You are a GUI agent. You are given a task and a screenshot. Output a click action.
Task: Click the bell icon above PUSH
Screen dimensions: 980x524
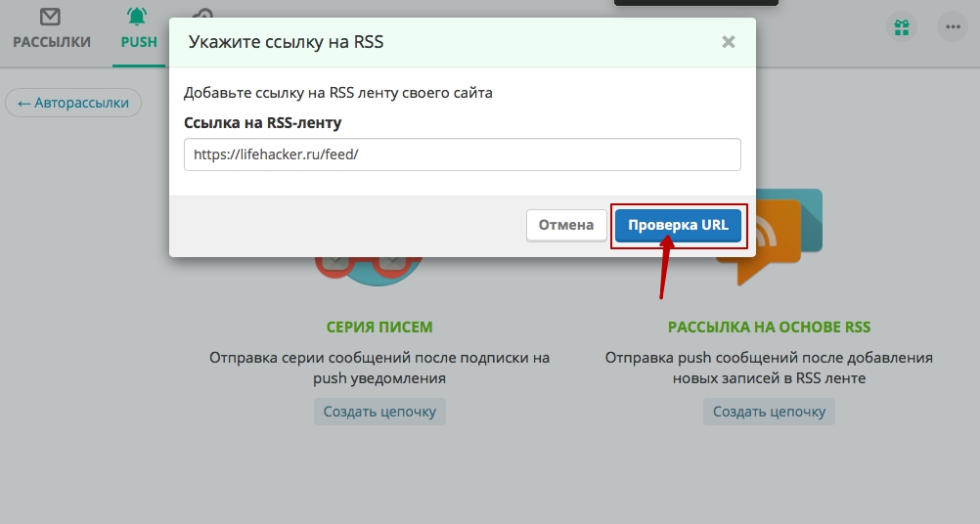click(137, 17)
